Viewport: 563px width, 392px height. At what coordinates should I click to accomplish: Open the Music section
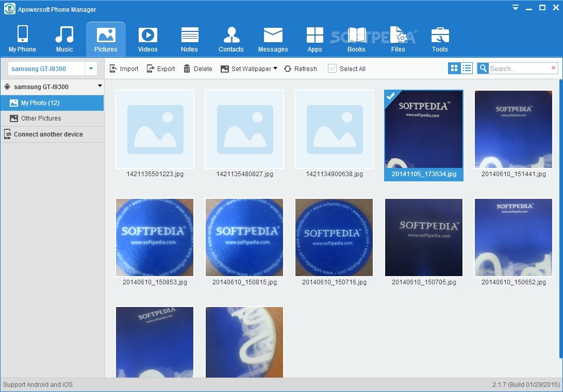(x=64, y=39)
